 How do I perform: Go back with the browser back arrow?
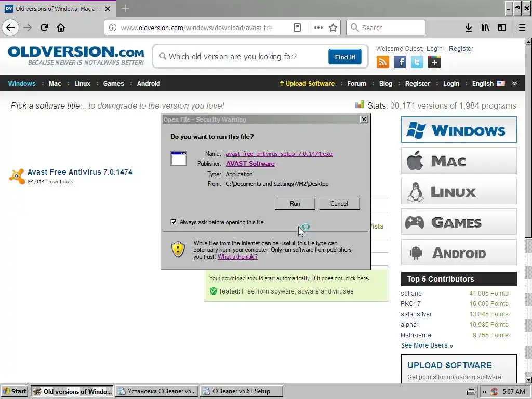(x=10, y=28)
